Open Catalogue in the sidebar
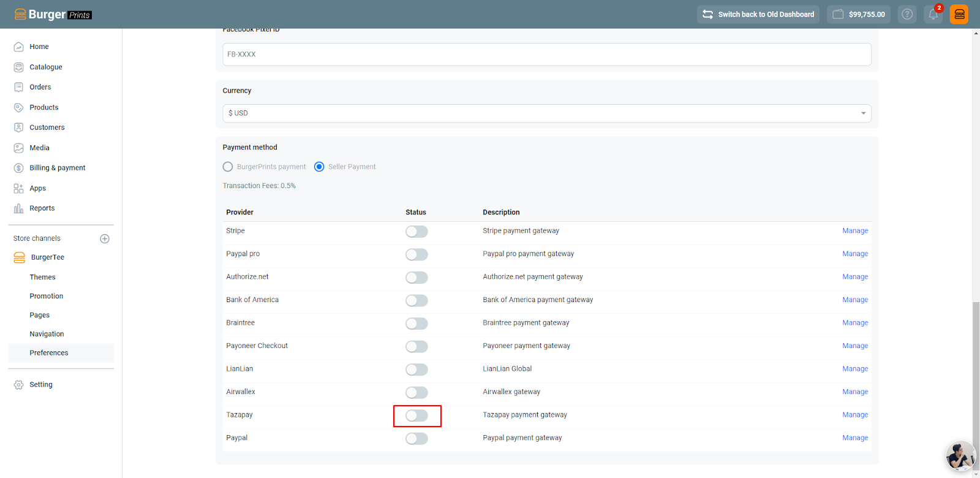Screen dimensions: 980x478 [46, 67]
